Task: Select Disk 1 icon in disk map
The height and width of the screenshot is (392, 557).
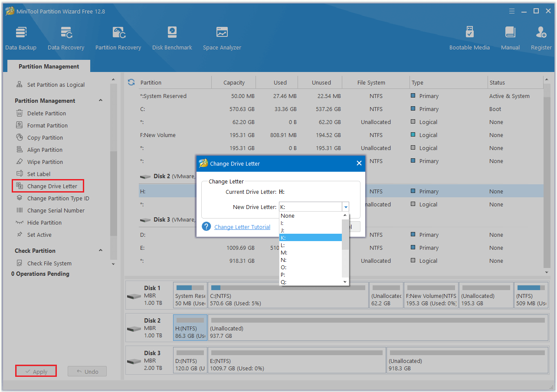Action: 134,296
